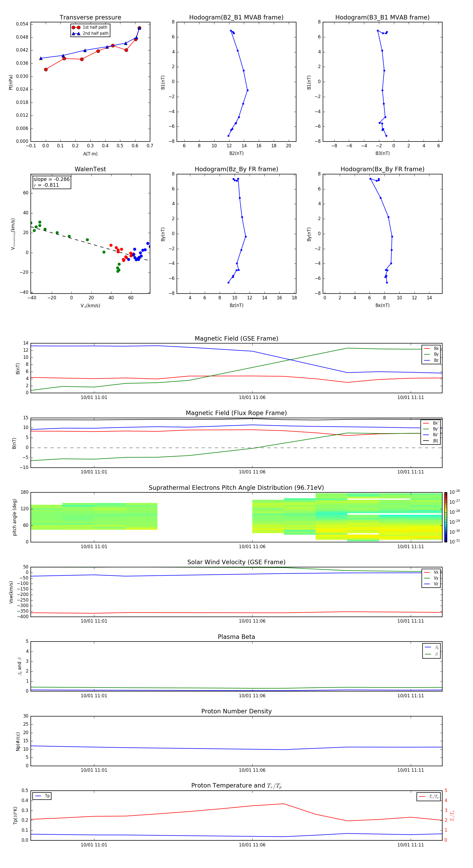This screenshot has height=868, width=473.
Task: Click the Tp(10^6K) y-axis label
Action: [15, 815]
